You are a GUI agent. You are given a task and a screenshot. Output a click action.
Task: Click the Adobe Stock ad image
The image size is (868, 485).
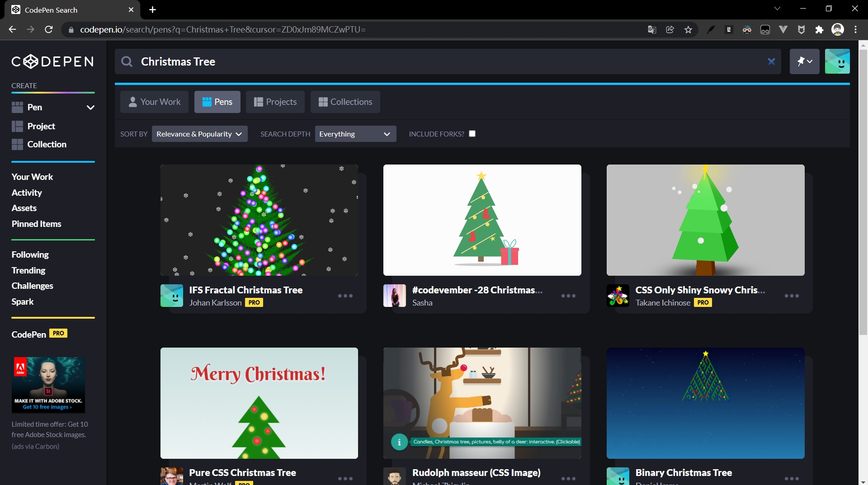coord(48,385)
